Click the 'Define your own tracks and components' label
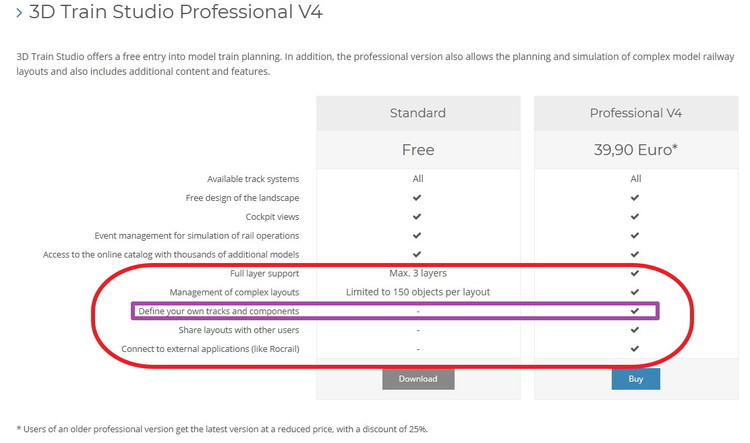 pyautogui.click(x=219, y=311)
